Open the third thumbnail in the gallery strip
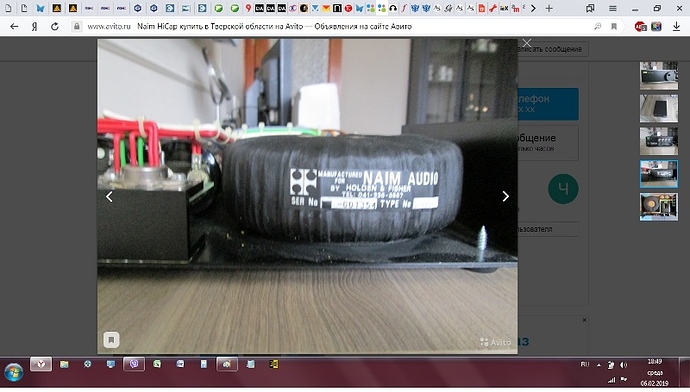 point(659,141)
